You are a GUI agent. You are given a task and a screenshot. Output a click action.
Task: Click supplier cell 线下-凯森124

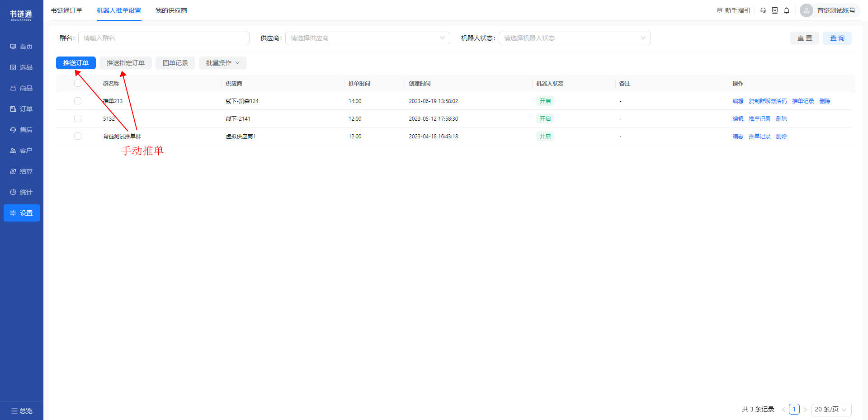[x=242, y=101]
